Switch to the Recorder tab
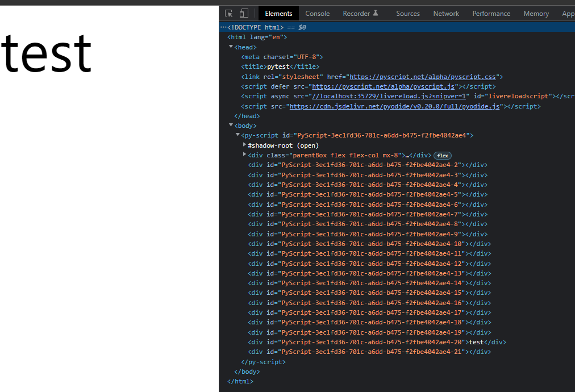This screenshot has height=392, width=575. tap(360, 14)
